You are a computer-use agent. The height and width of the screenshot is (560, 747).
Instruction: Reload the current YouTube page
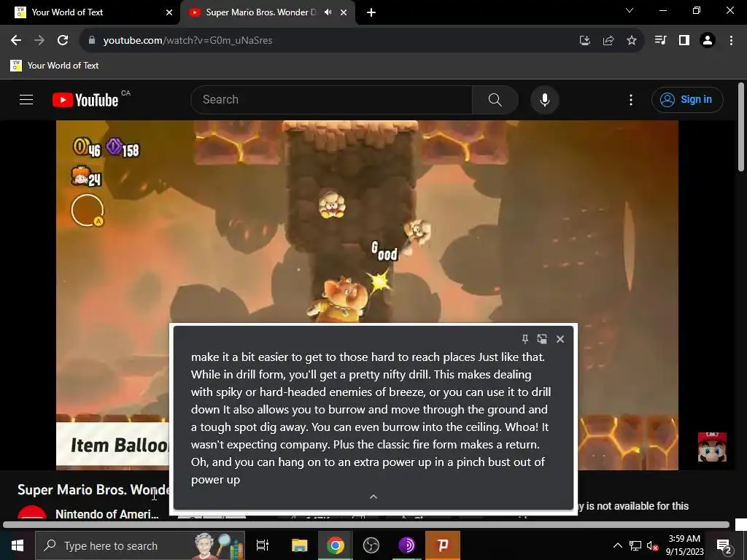point(63,41)
